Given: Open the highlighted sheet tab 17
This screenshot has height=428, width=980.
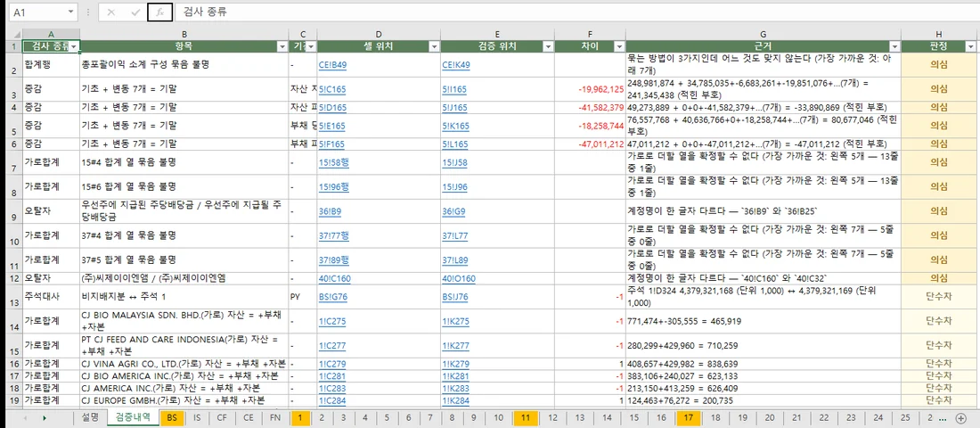Looking at the screenshot, I should coord(688,418).
